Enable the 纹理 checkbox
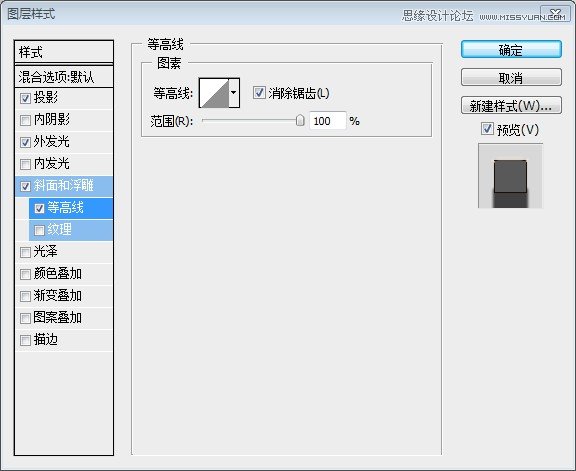The width and height of the screenshot is (576, 471). click(39, 230)
